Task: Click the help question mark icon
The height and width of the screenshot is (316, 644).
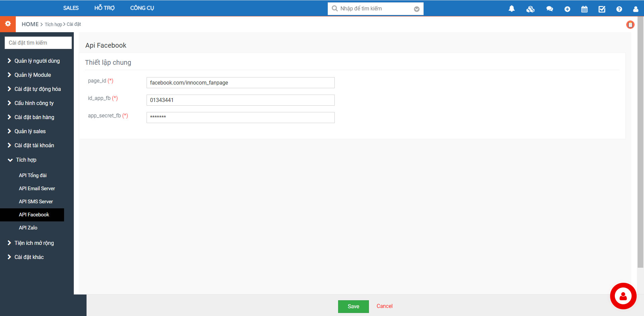Action: [619, 9]
